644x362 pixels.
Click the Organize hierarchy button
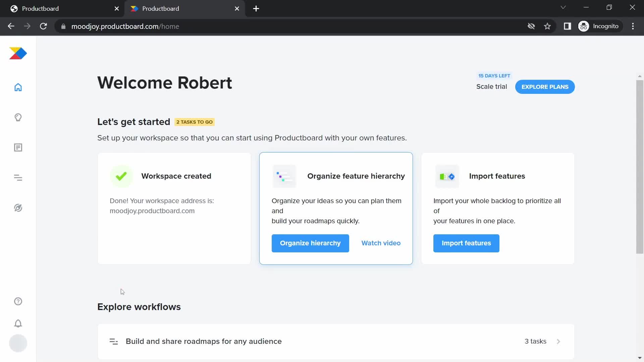(x=310, y=243)
